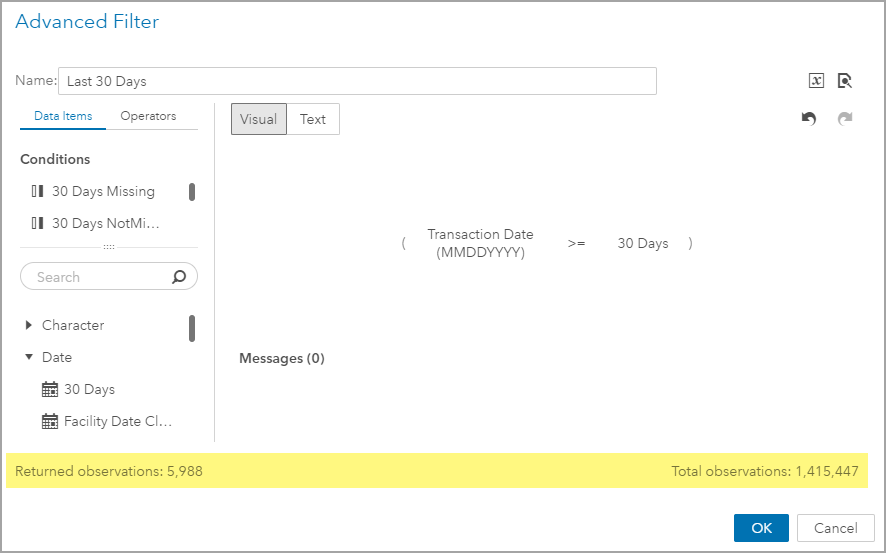Collapse the Date category

(29, 357)
